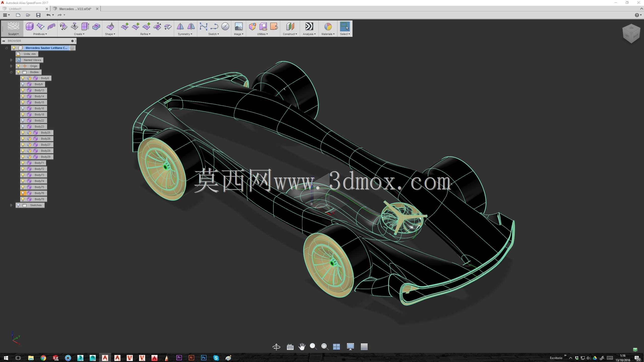
Task: Click the Save file icon
Action: pyautogui.click(x=38, y=15)
